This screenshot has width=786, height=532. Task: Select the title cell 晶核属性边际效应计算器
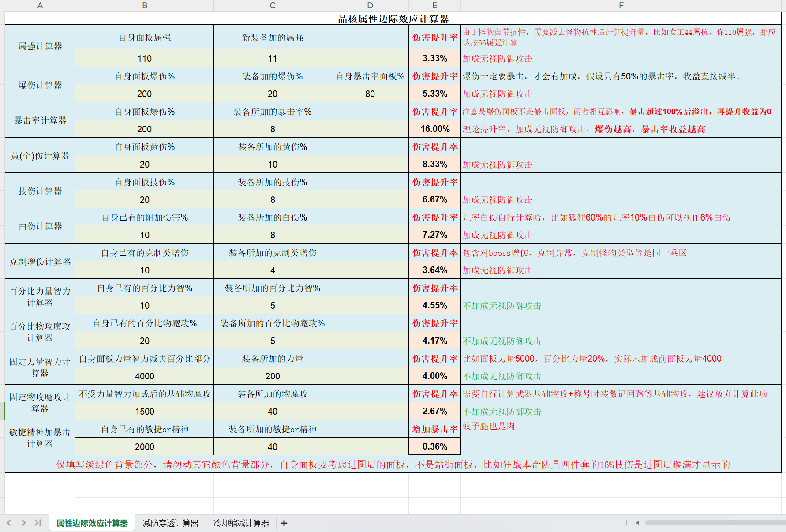coord(393,19)
